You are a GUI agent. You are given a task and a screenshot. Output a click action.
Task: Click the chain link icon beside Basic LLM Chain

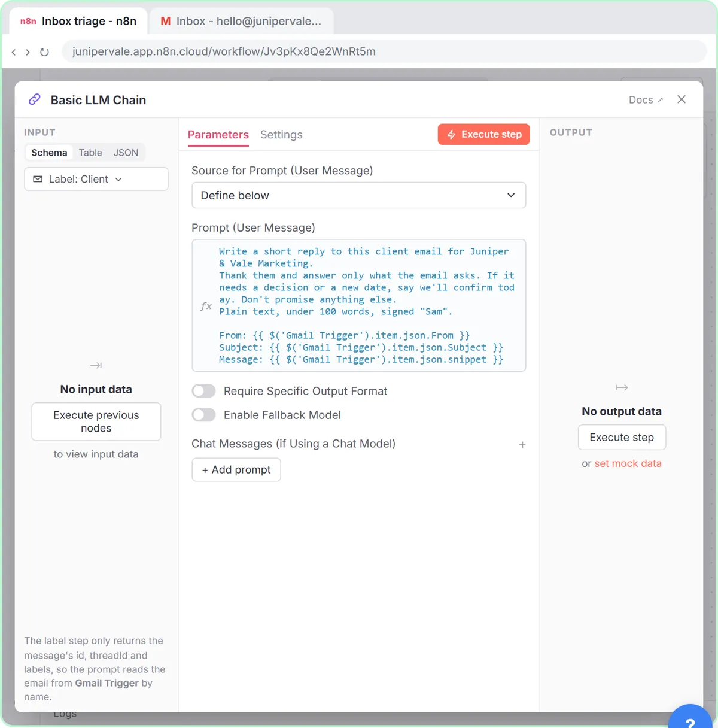[35, 99]
